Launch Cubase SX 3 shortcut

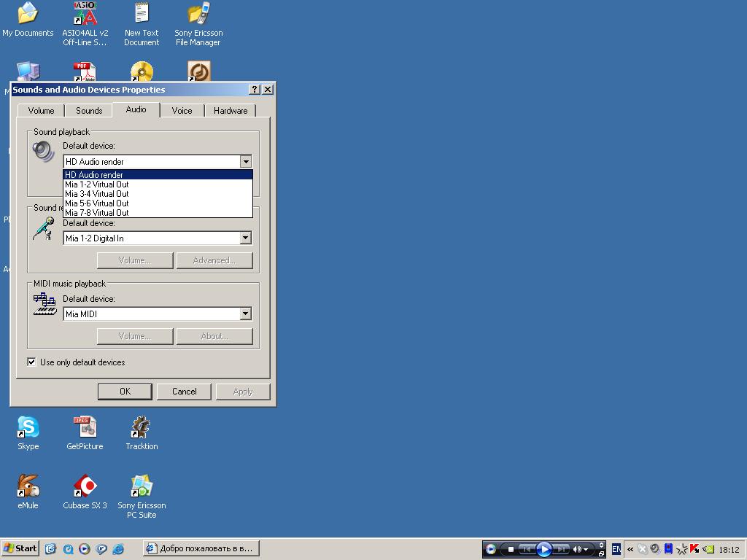(x=85, y=492)
